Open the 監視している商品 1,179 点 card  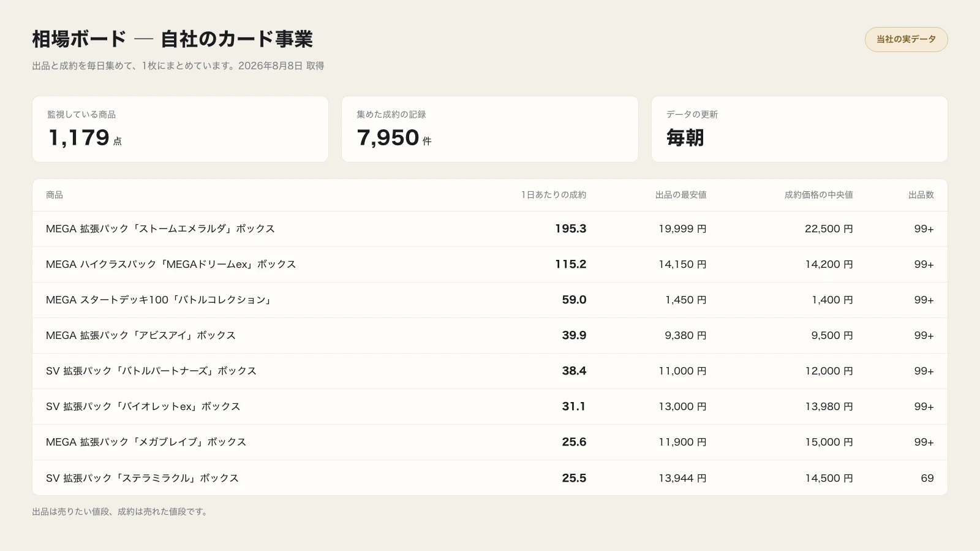180,129
